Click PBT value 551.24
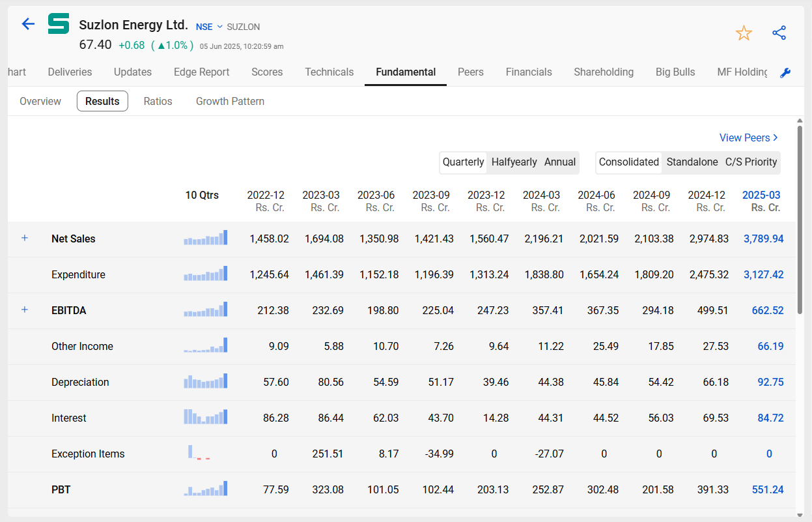 (768, 489)
